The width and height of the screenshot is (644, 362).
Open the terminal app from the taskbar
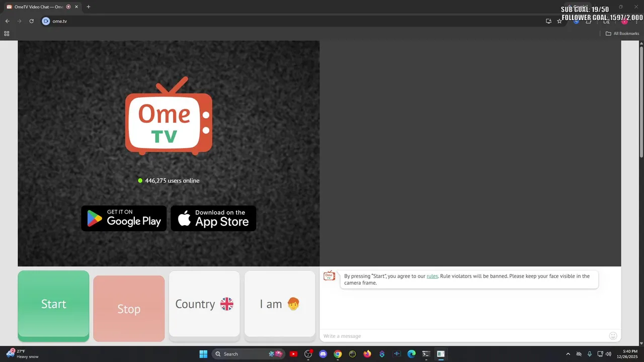pyautogui.click(x=426, y=354)
